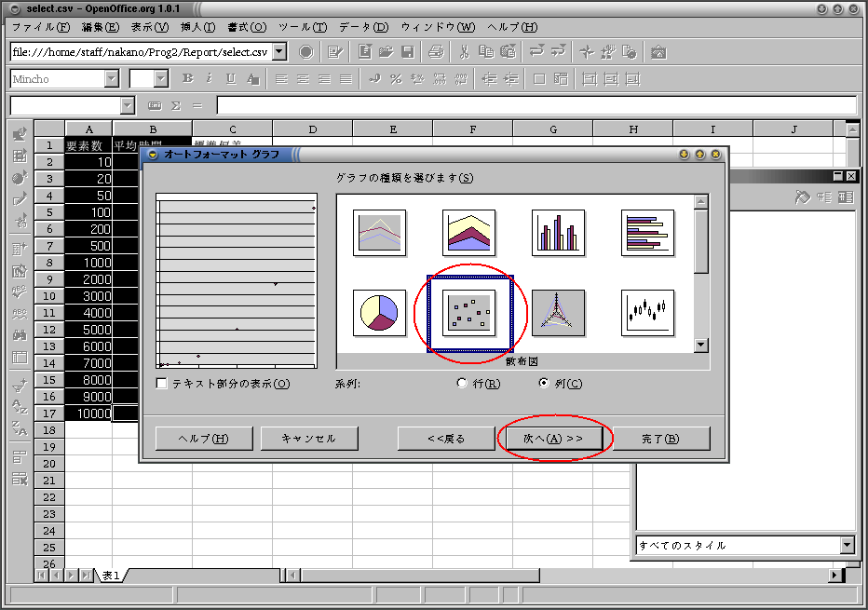Select the 行(R) radio button

click(x=462, y=383)
